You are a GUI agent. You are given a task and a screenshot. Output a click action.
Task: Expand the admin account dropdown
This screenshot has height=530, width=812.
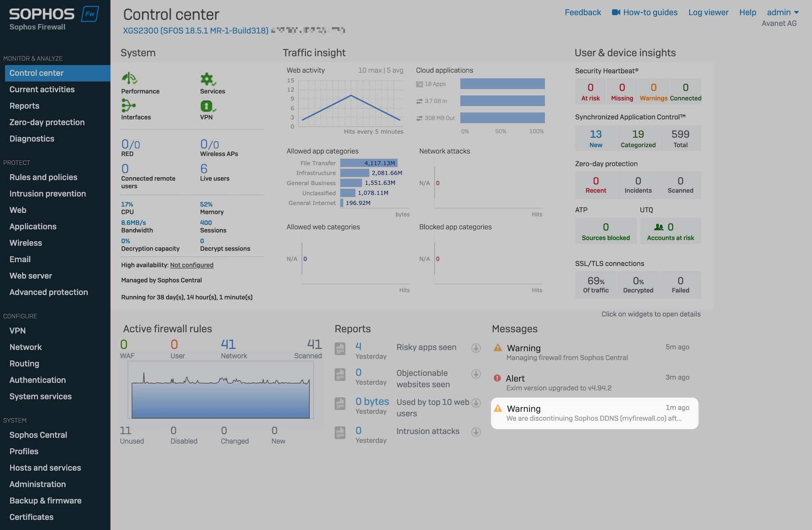click(782, 12)
